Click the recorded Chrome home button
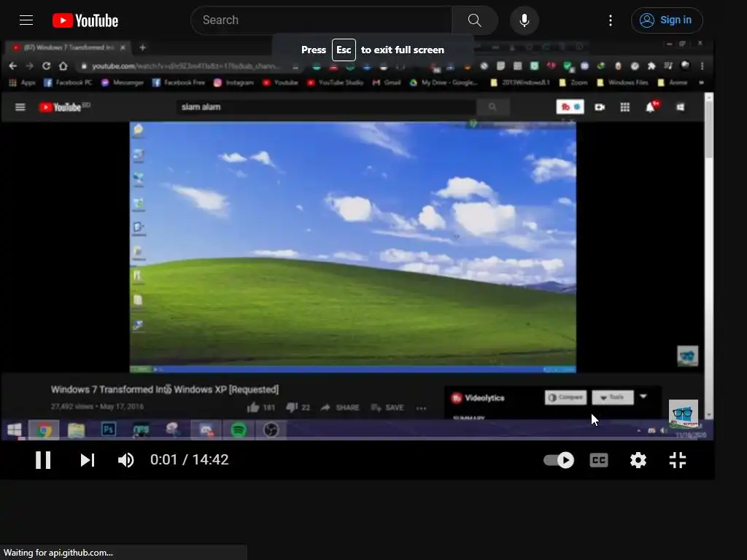Image resolution: width=747 pixels, height=560 pixels. pos(63,66)
